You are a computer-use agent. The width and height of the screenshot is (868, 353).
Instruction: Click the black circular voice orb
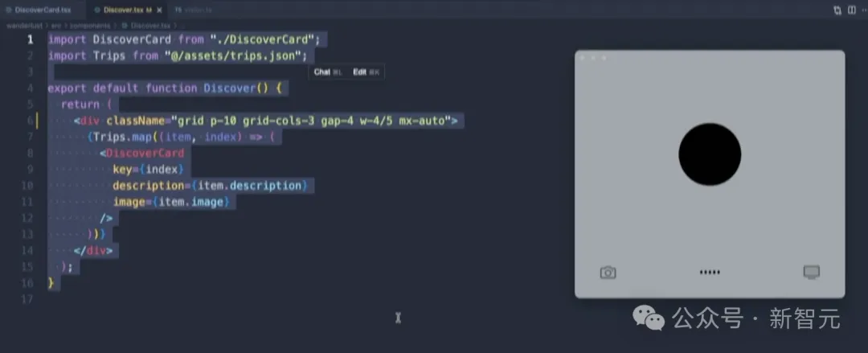tap(710, 154)
